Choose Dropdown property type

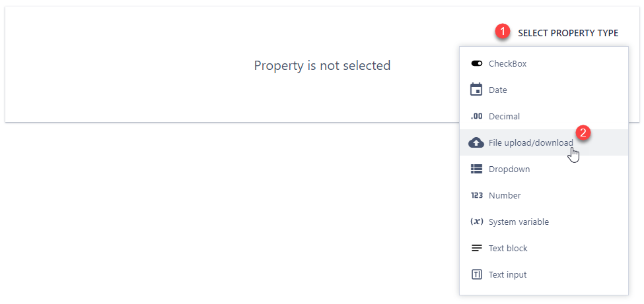[x=509, y=169]
